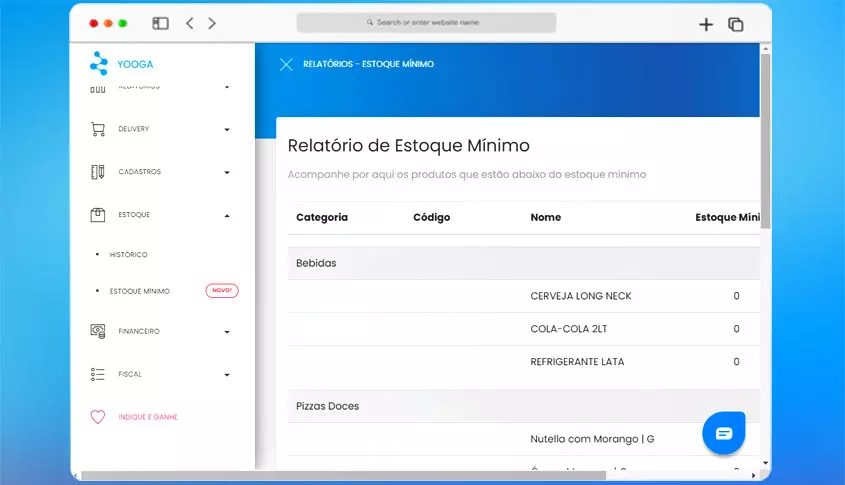The width and height of the screenshot is (845, 485).
Task: Click the 0 value for COLA-COLA 2LT
Action: pyautogui.click(x=736, y=329)
